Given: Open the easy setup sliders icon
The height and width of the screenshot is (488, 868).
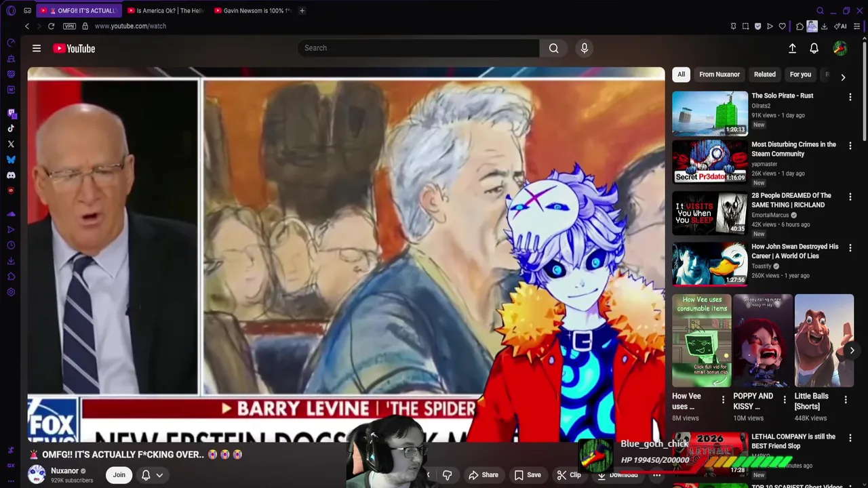Looking at the screenshot, I should click(857, 26).
